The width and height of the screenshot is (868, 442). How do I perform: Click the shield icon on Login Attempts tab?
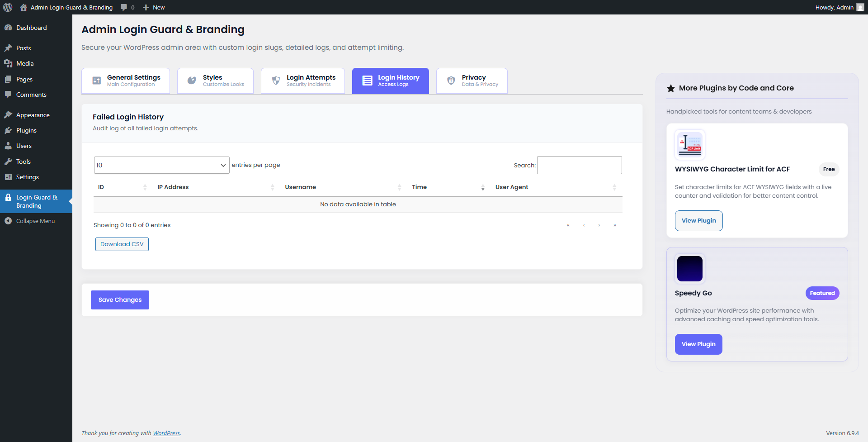click(x=276, y=80)
